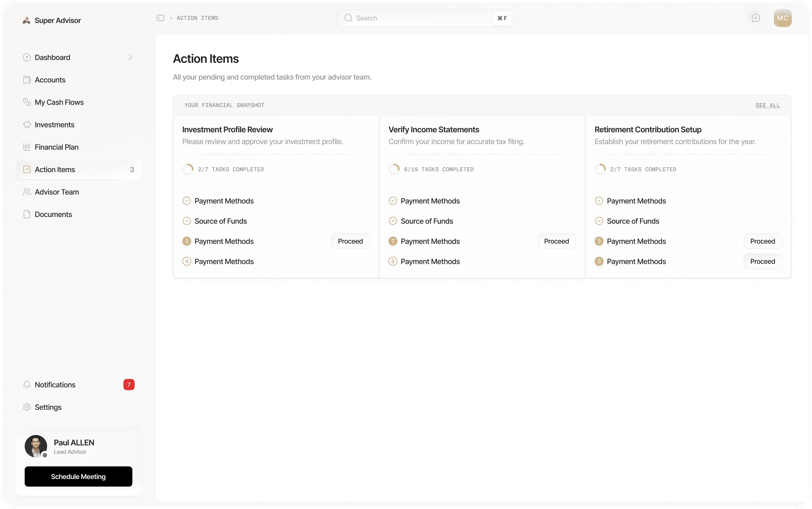Click the 2/7 progress ring in Investment Profile Review

pyautogui.click(x=188, y=169)
